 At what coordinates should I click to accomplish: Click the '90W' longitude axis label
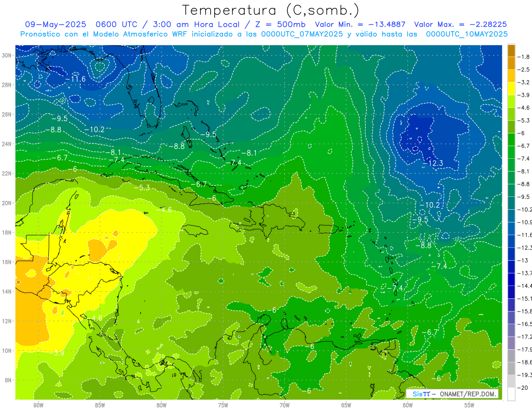click(38, 406)
